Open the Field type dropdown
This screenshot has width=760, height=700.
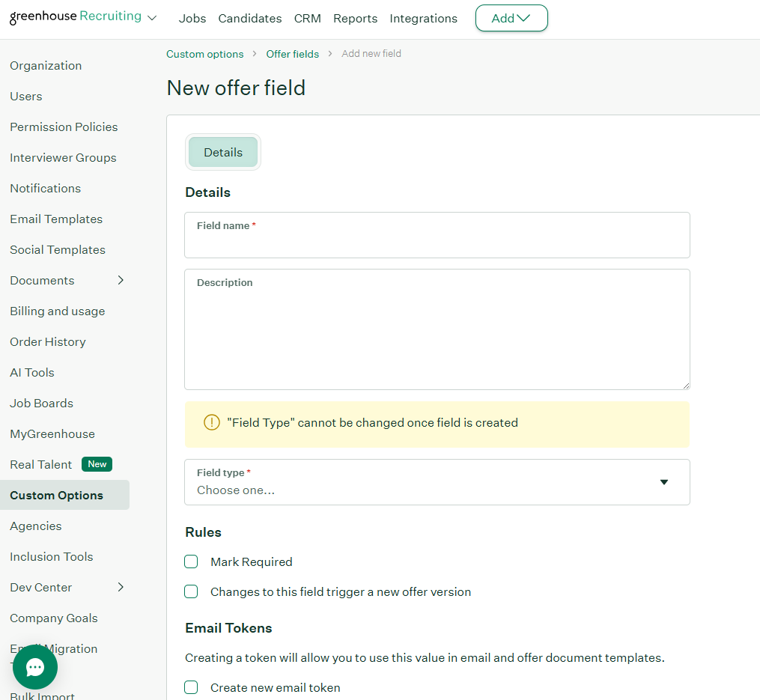point(437,482)
